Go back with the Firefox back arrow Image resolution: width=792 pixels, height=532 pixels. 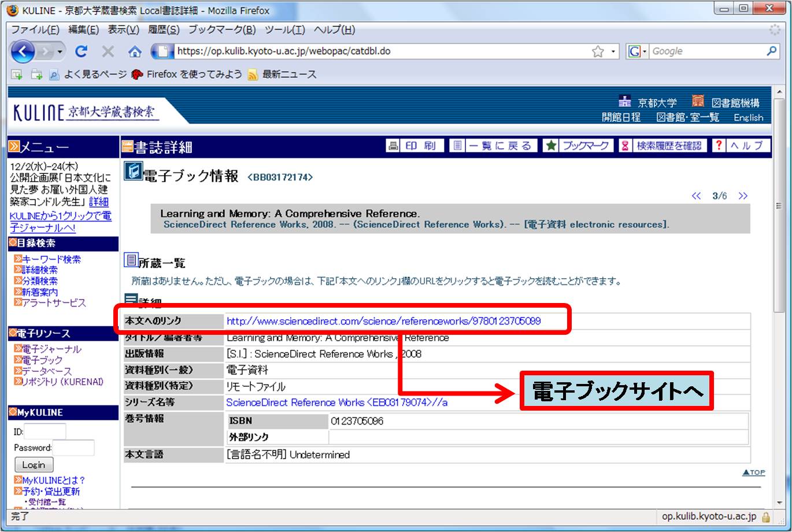click(x=23, y=52)
